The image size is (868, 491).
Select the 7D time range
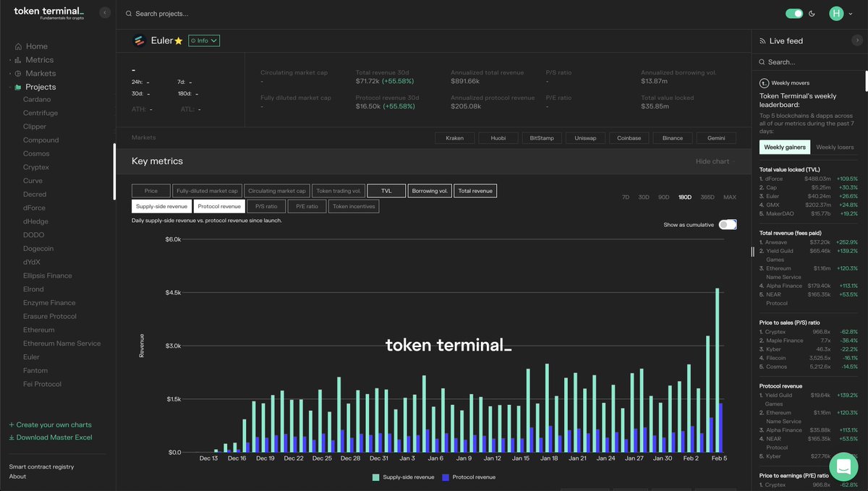click(626, 197)
